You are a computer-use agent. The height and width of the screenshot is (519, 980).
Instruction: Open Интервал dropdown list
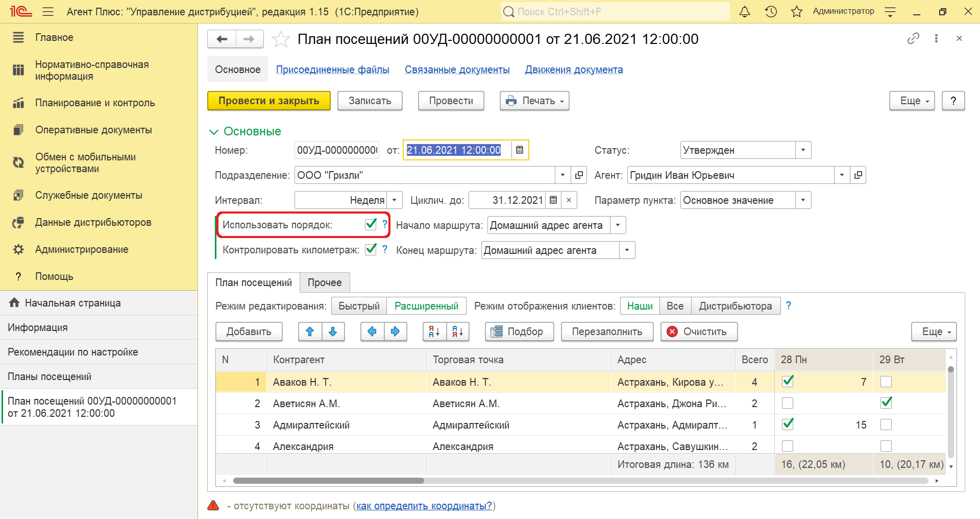coord(395,200)
